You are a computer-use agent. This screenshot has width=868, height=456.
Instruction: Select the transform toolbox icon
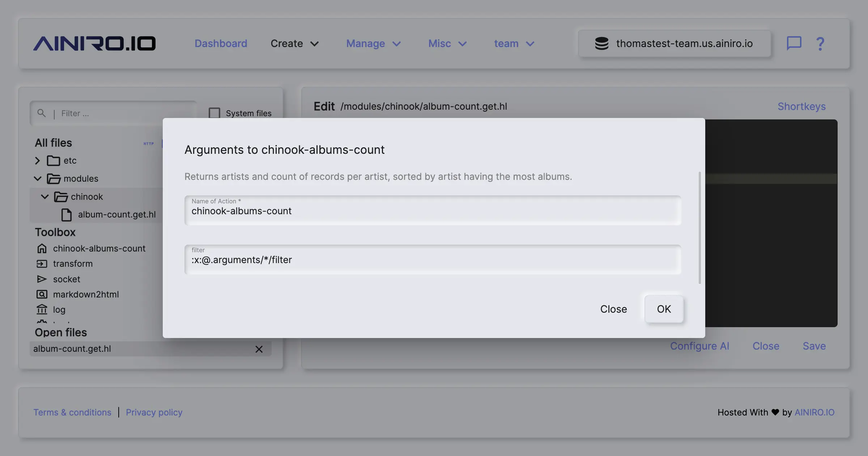(42, 263)
